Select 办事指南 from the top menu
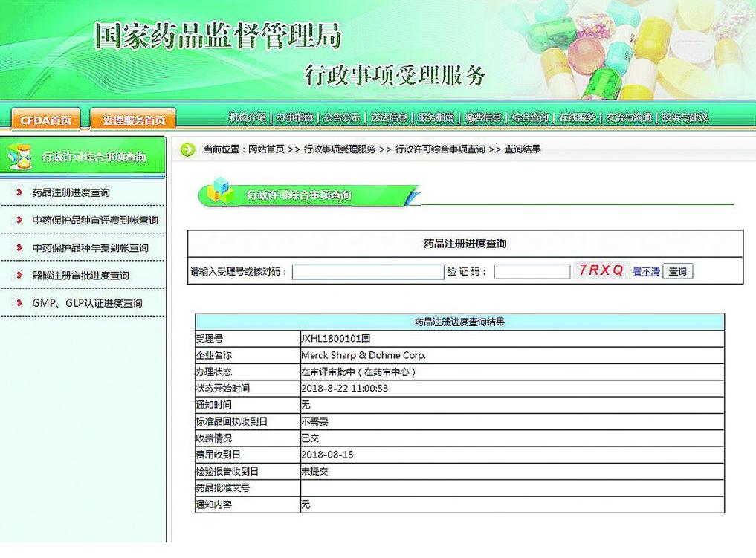 click(x=294, y=117)
